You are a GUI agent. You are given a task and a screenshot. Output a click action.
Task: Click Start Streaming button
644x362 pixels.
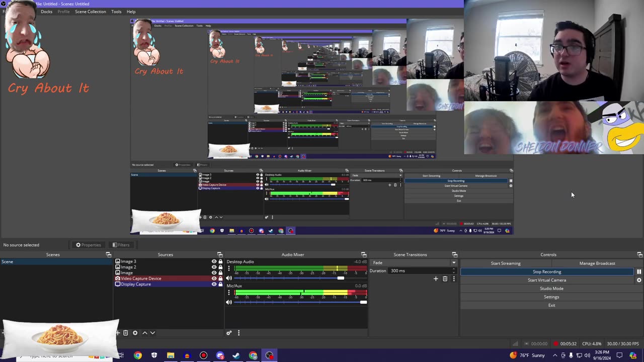(506, 263)
